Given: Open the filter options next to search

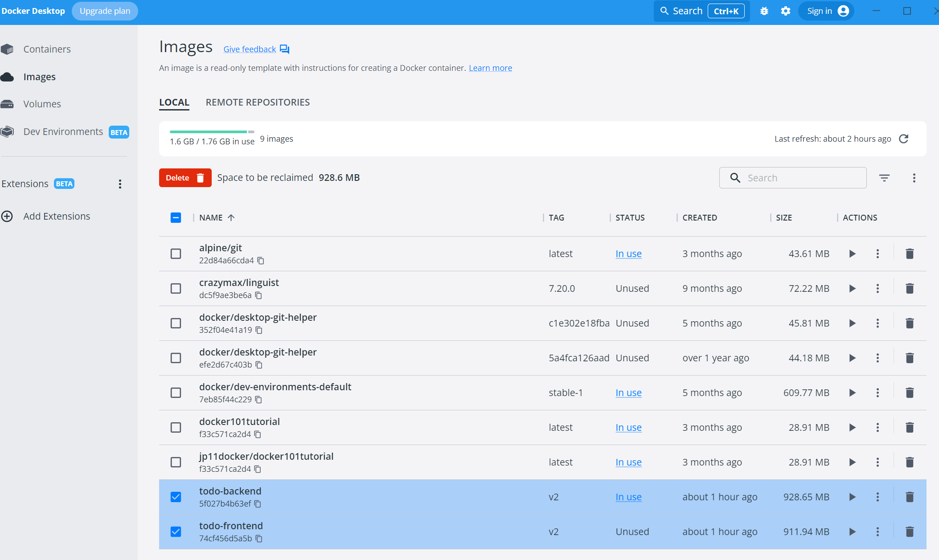Looking at the screenshot, I should (x=885, y=177).
